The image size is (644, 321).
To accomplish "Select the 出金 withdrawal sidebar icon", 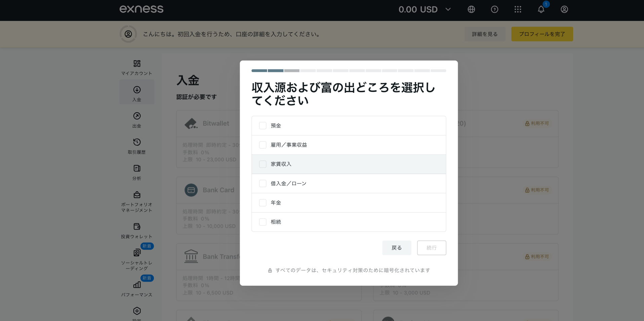I will pyautogui.click(x=137, y=119).
